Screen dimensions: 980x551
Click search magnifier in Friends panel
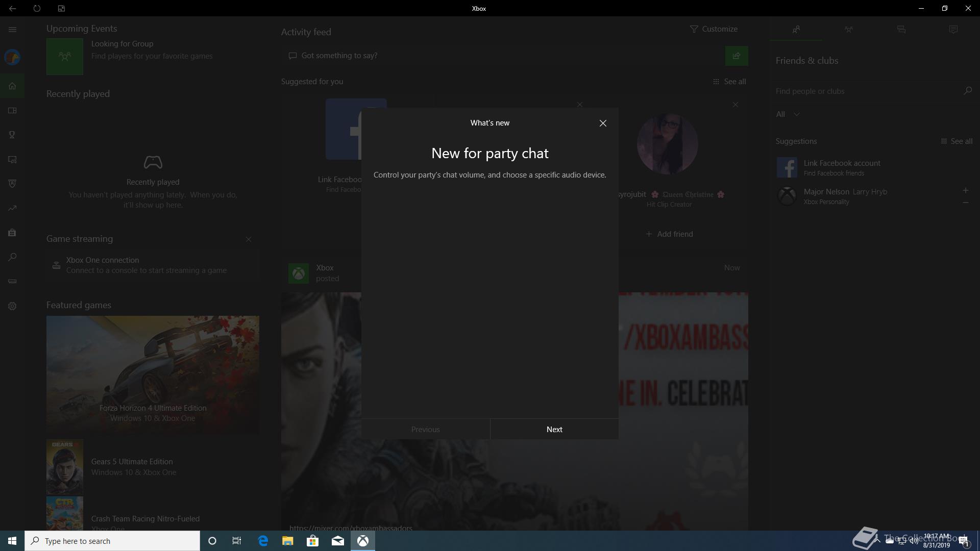tap(967, 91)
